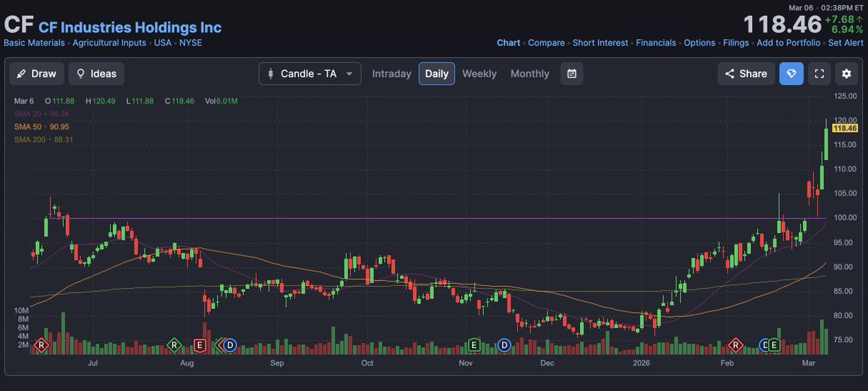The height and width of the screenshot is (391, 868).
Task: Click the Ideas lightbulb button
Action: point(96,74)
